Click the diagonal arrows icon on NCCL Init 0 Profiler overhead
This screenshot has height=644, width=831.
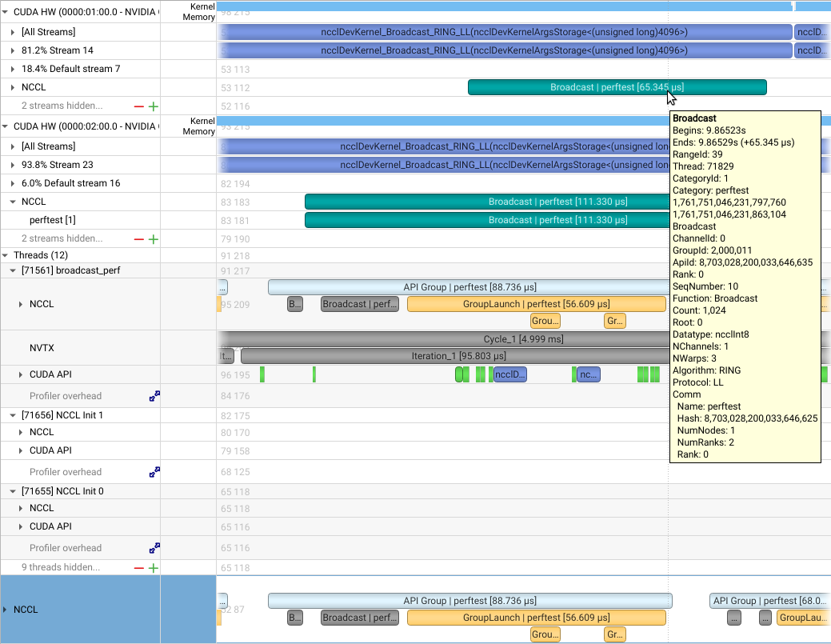click(x=154, y=548)
